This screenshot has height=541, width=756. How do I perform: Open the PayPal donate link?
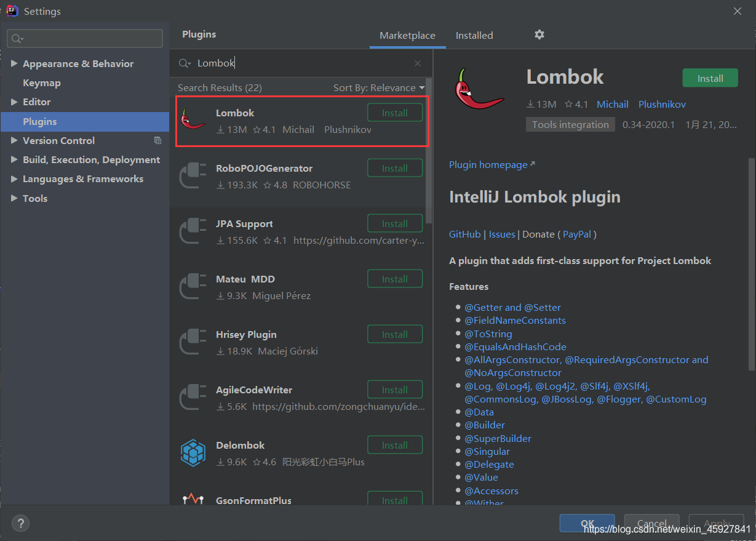(x=576, y=234)
